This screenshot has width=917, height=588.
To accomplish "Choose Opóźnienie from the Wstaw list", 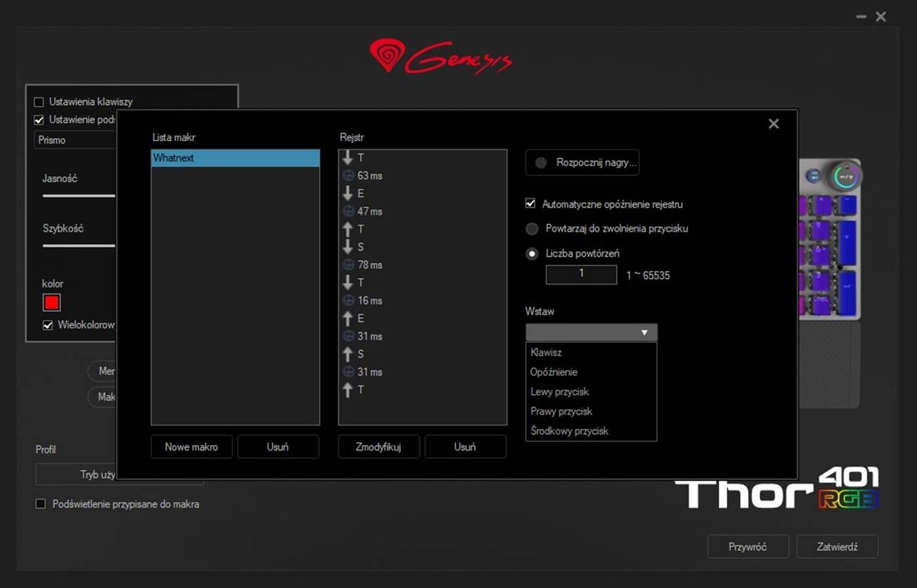I will tap(554, 372).
